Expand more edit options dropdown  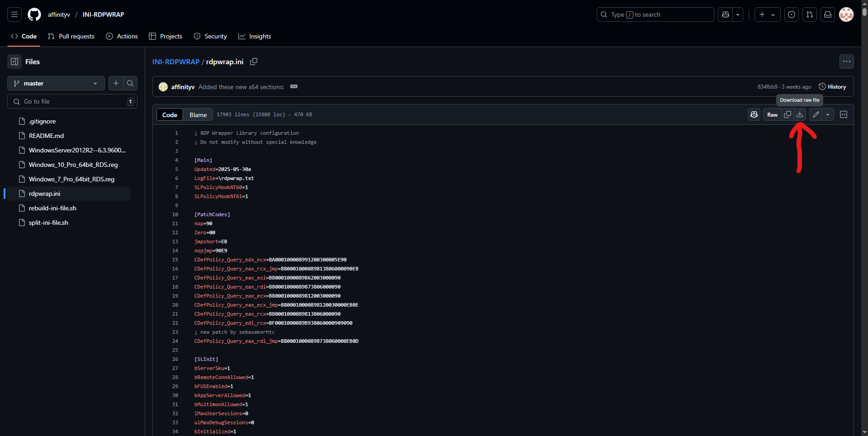pyautogui.click(x=828, y=114)
